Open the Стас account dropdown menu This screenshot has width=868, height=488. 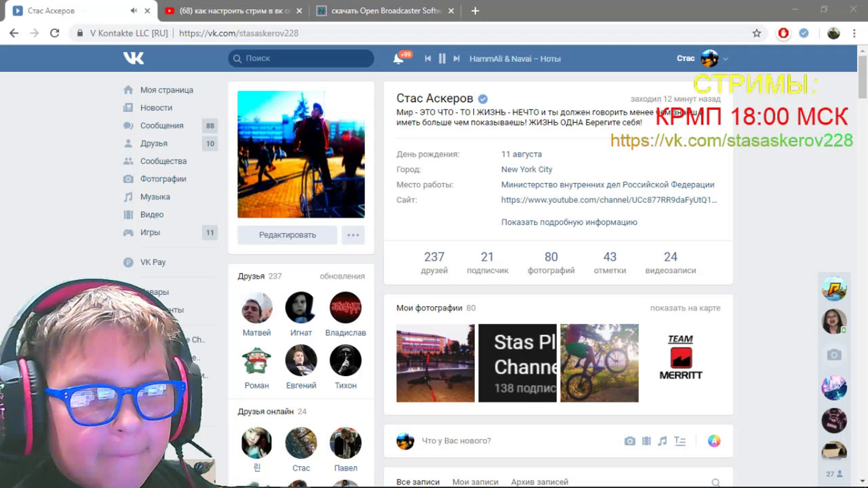[x=702, y=59]
